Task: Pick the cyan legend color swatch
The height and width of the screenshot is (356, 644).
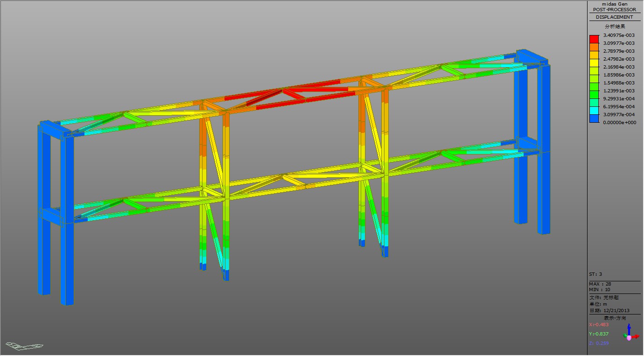Action: (x=594, y=111)
